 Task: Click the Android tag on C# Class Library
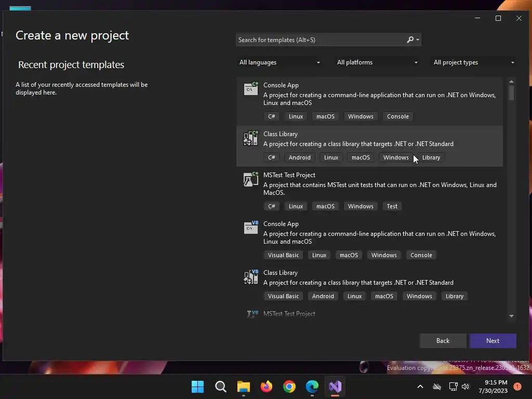(300, 157)
